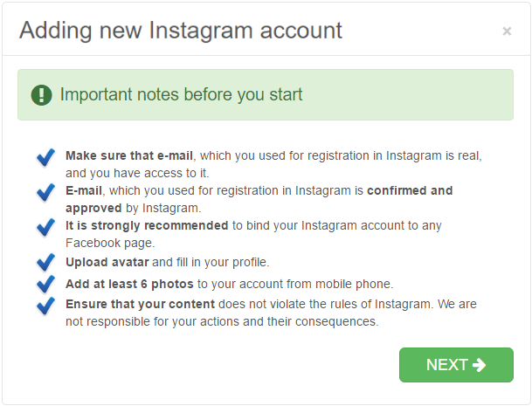
Task: Click the exclamation mark alert icon
Action: point(41,95)
